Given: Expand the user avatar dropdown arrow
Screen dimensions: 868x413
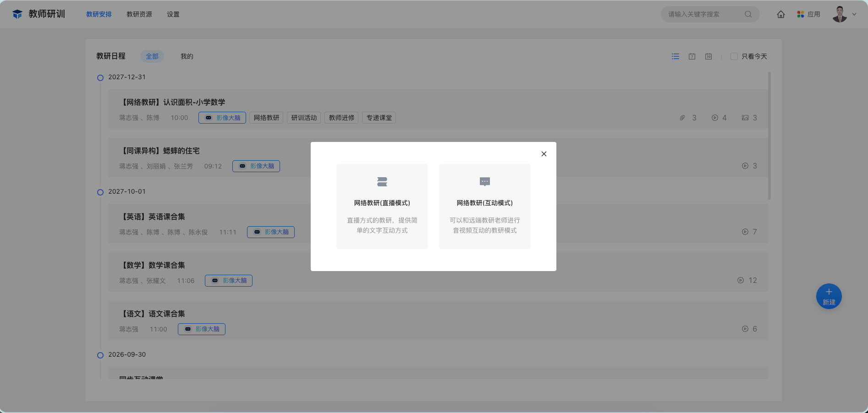Looking at the screenshot, I should click(x=854, y=14).
